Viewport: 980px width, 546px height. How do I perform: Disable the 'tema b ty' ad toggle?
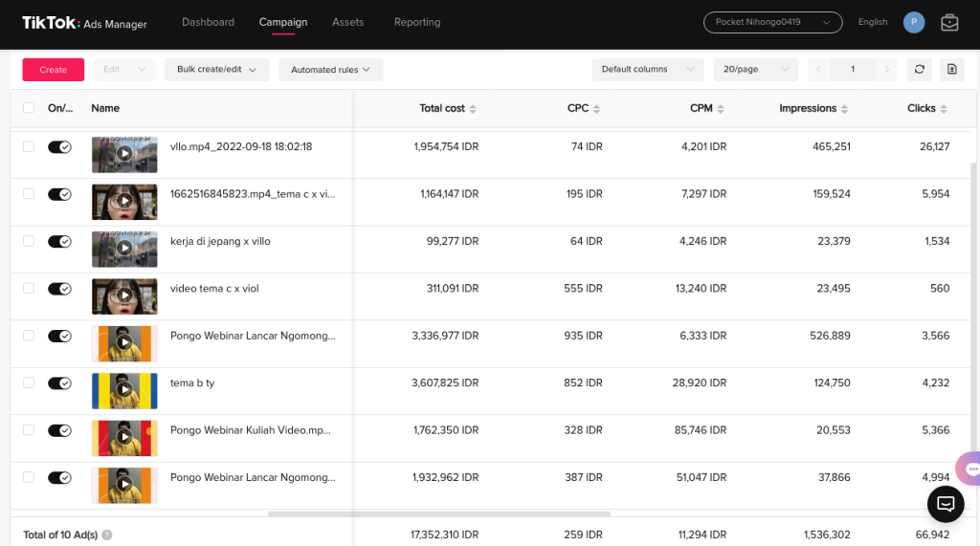click(59, 382)
